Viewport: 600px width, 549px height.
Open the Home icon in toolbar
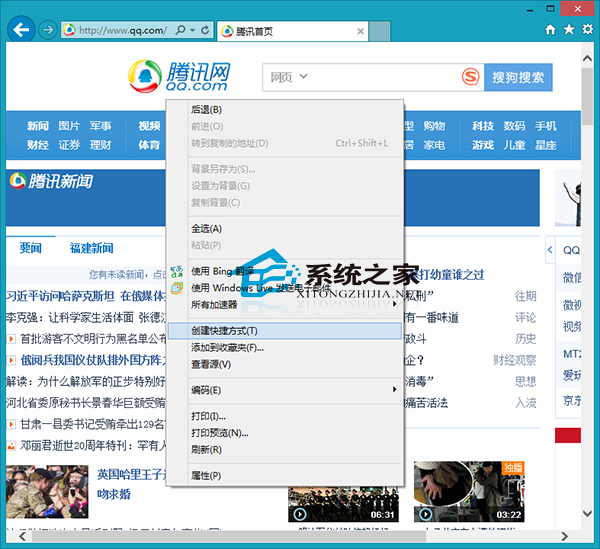[550, 29]
